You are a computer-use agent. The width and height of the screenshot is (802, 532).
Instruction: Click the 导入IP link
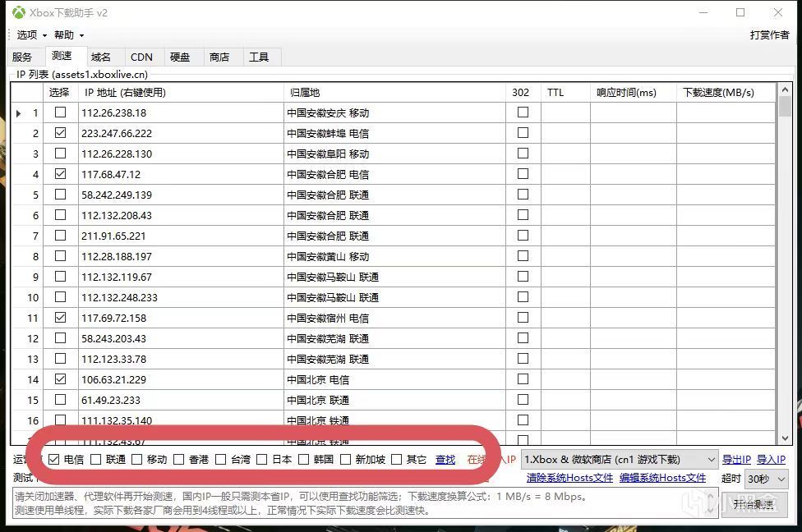click(771, 460)
